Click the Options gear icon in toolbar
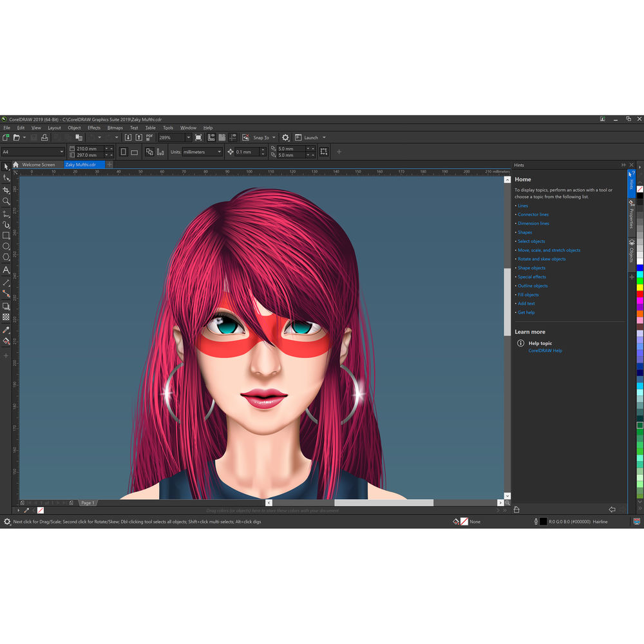This screenshot has height=644, width=644. (x=286, y=138)
